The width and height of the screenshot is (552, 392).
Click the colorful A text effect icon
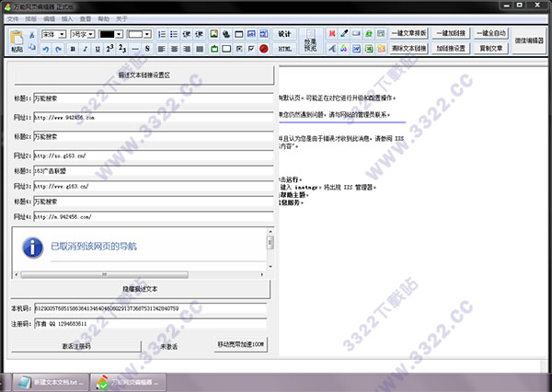(344, 49)
